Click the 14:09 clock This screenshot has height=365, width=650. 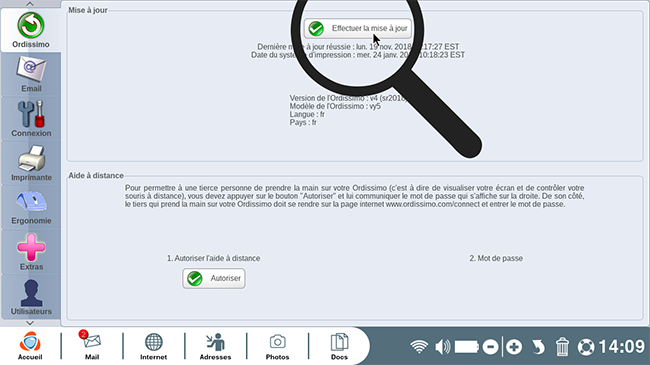point(622,346)
